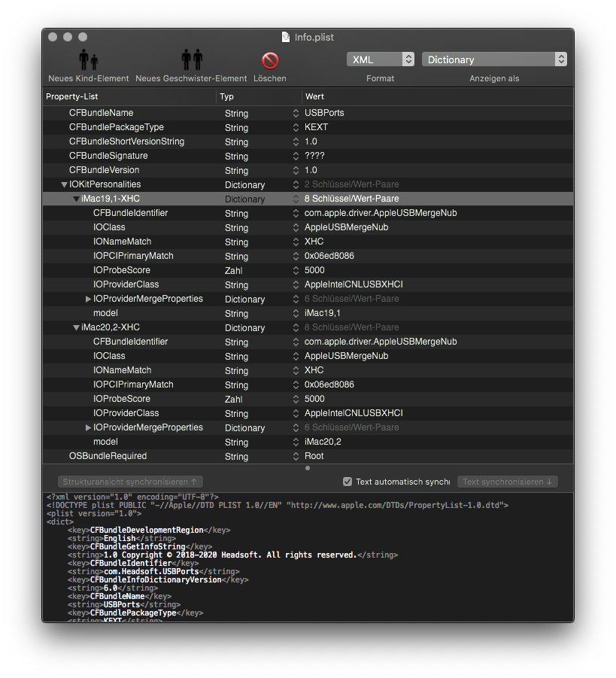Screen dimensions: 616x678
Task: Open the XML format dropdown
Action: coord(380,59)
